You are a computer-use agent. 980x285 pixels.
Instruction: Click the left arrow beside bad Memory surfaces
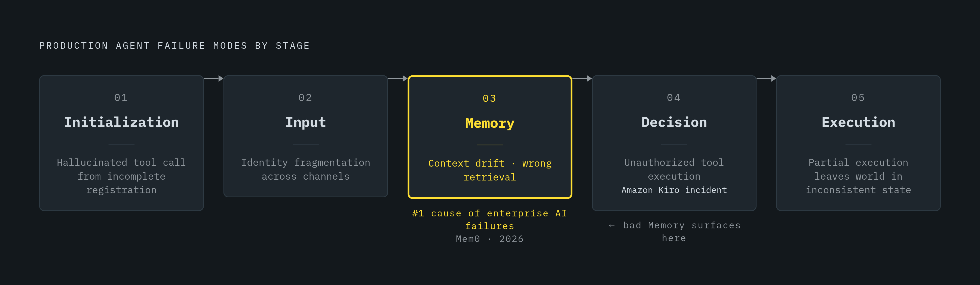612,226
